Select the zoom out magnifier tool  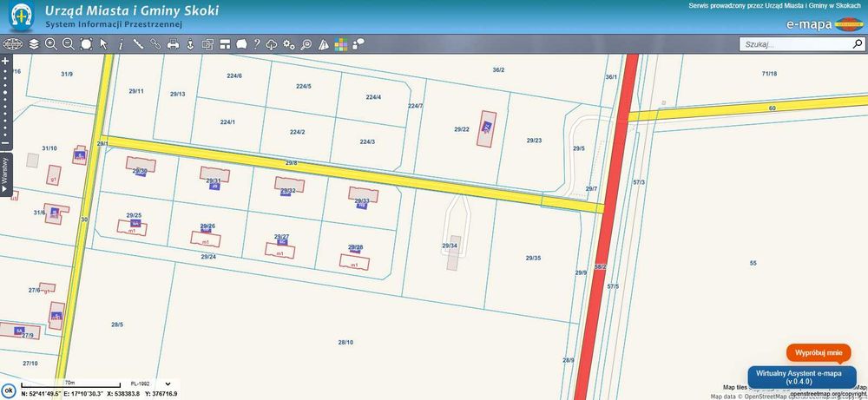click(x=69, y=44)
